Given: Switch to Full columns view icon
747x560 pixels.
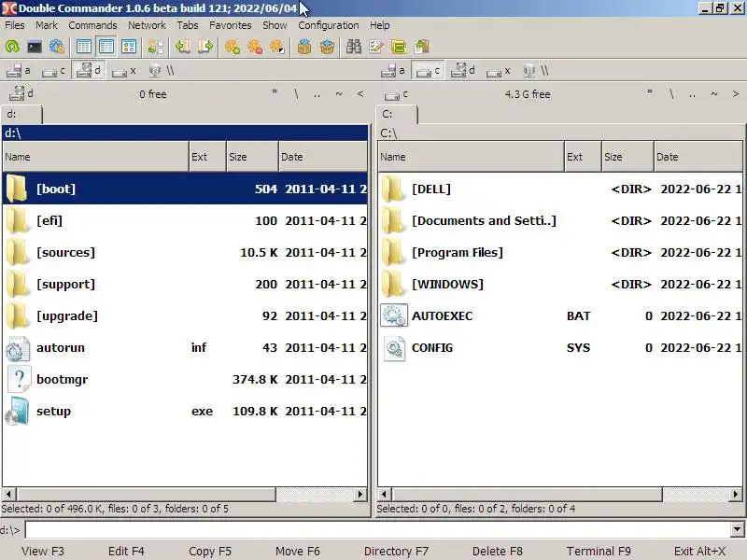Looking at the screenshot, I should [x=106, y=47].
